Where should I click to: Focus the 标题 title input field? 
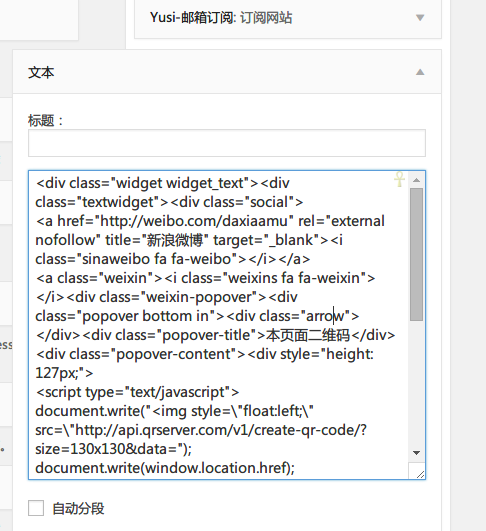click(227, 143)
